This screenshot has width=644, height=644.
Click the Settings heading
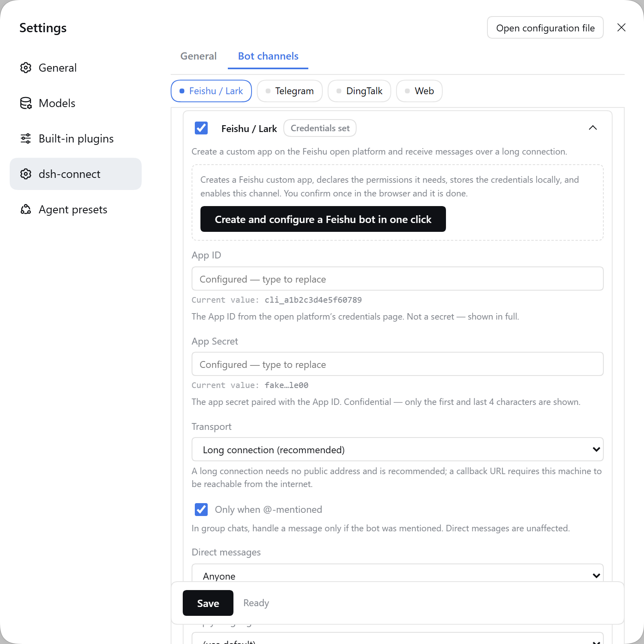43,28
